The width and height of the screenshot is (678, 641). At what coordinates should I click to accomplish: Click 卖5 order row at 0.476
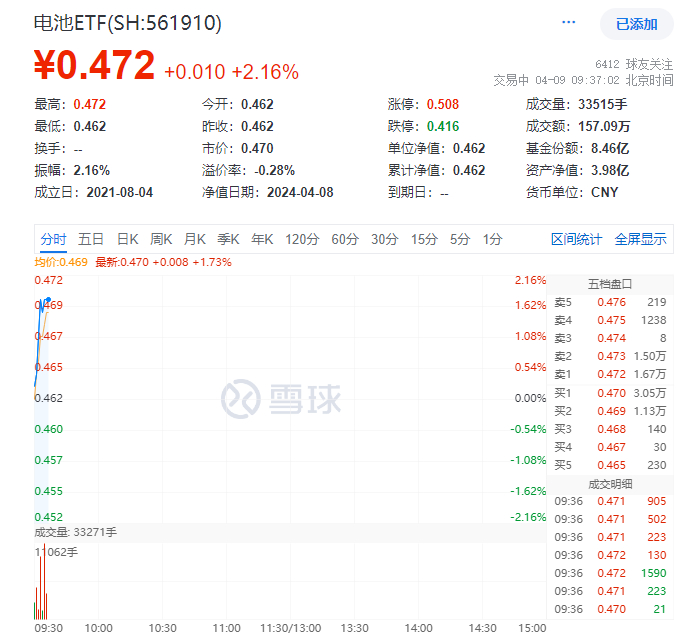click(x=610, y=302)
